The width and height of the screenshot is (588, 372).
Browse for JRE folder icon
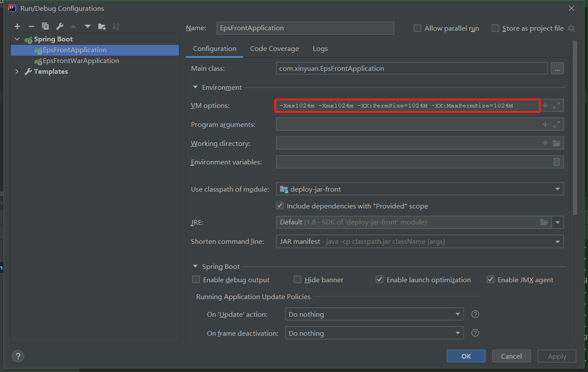544,222
